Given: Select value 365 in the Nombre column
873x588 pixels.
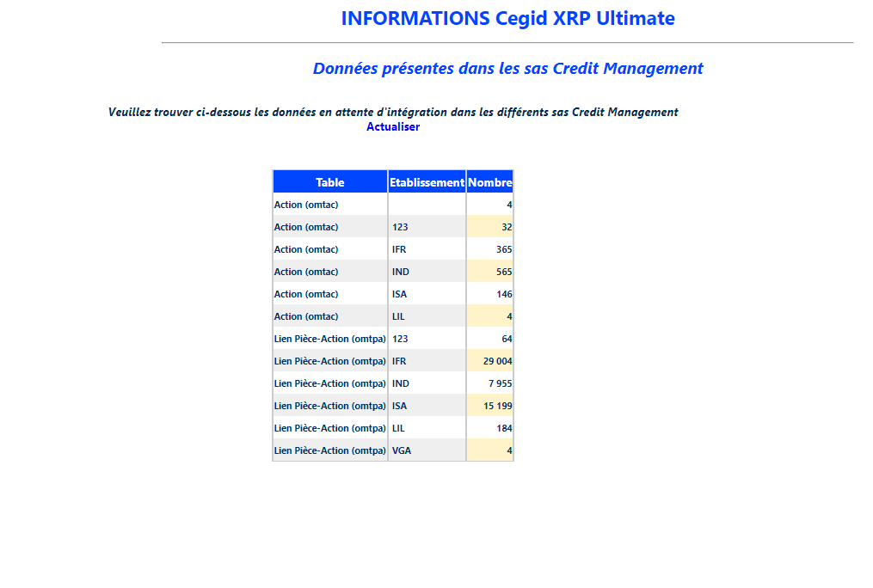Looking at the screenshot, I should 490,249.
